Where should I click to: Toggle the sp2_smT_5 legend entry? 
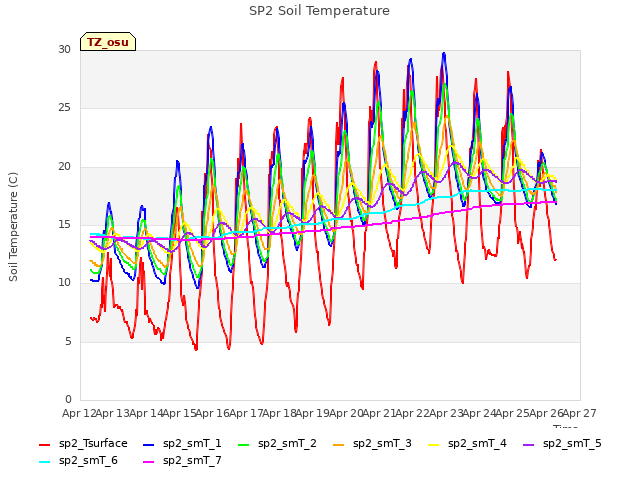562,444
